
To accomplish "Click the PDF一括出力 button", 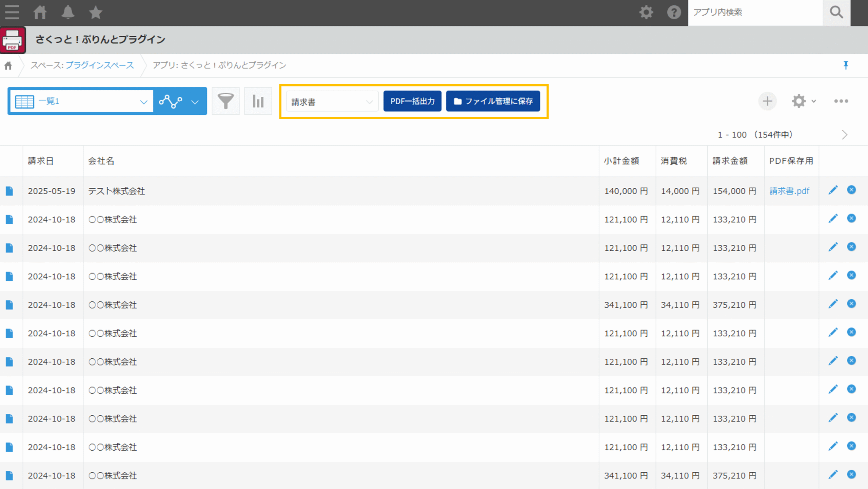I will (x=412, y=101).
